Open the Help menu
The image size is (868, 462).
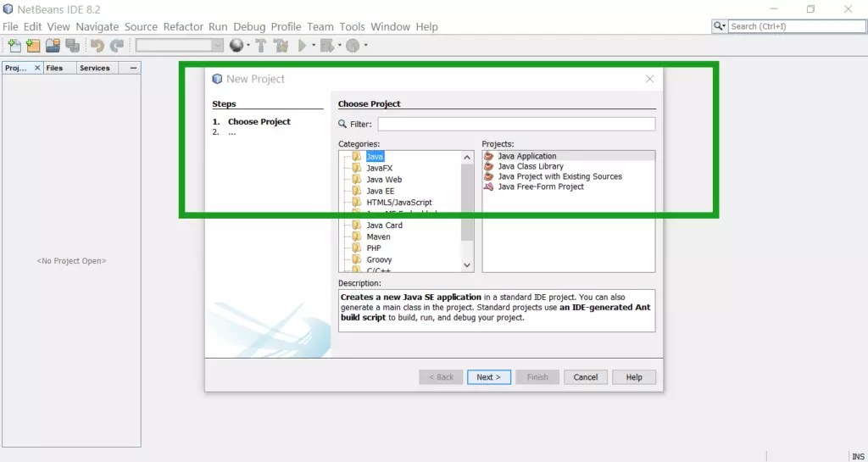pyautogui.click(x=427, y=26)
